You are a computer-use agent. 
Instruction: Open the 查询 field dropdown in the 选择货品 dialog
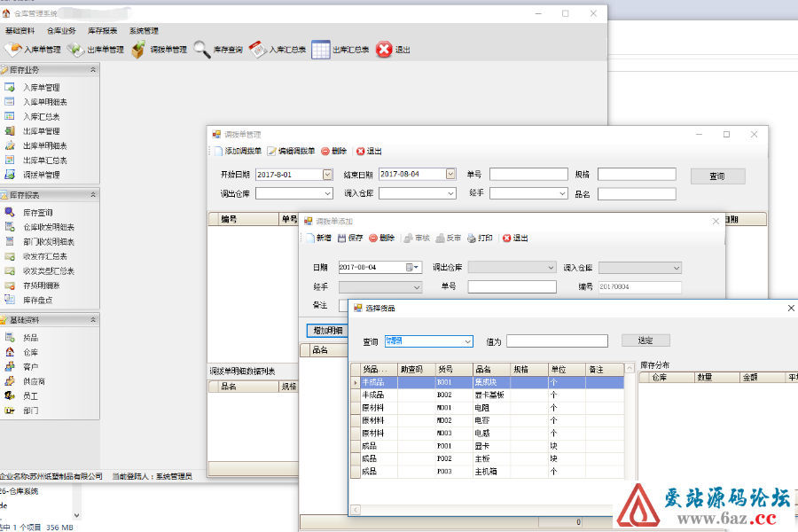467,341
